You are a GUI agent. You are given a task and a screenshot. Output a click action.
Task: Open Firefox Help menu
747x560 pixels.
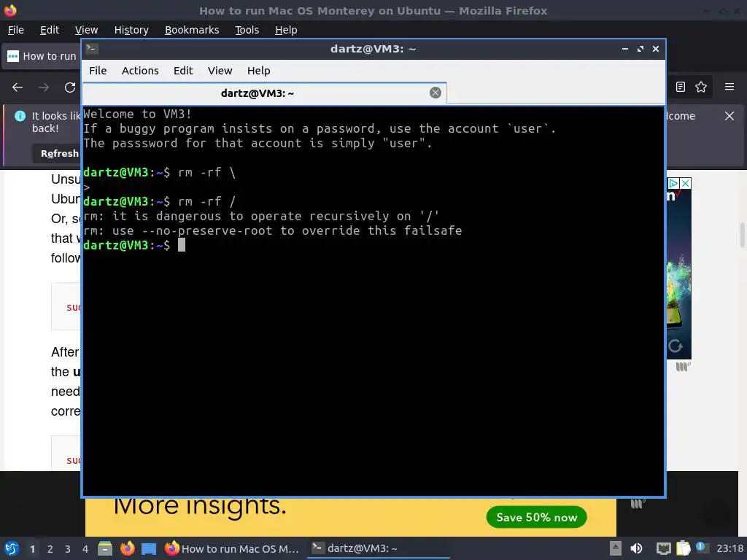point(286,30)
